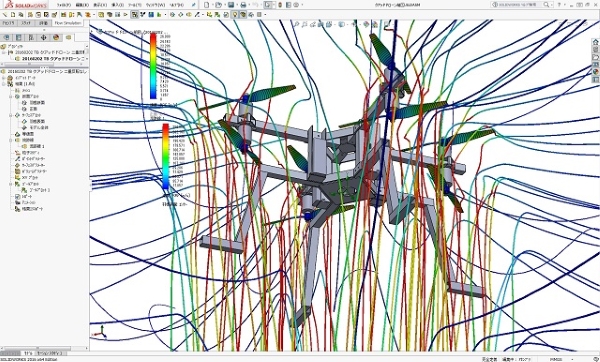Select the 流跡線 1 trajectory item
This screenshot has height=362, width=600.
[x=37, y=146]
